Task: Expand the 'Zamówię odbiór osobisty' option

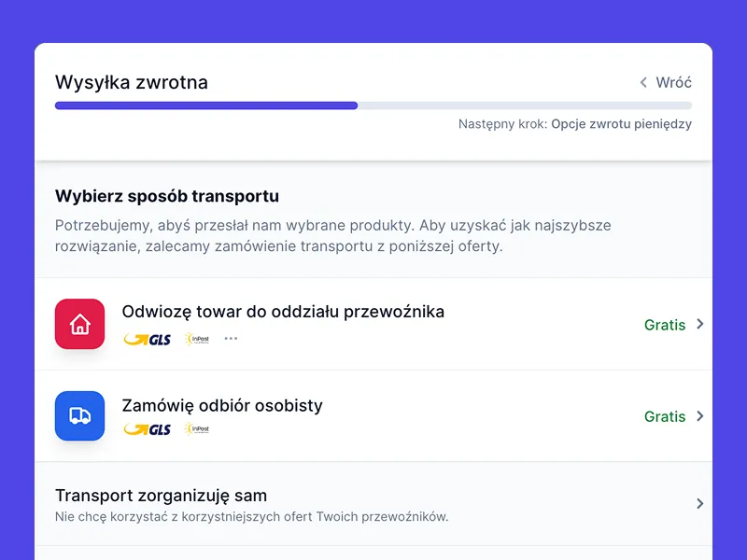Action: coord(698,416)
